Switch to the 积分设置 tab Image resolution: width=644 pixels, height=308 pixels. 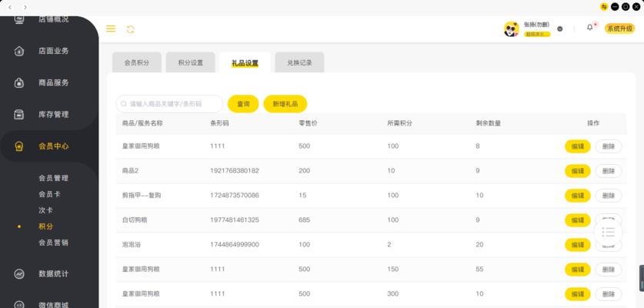coord(191,62)
